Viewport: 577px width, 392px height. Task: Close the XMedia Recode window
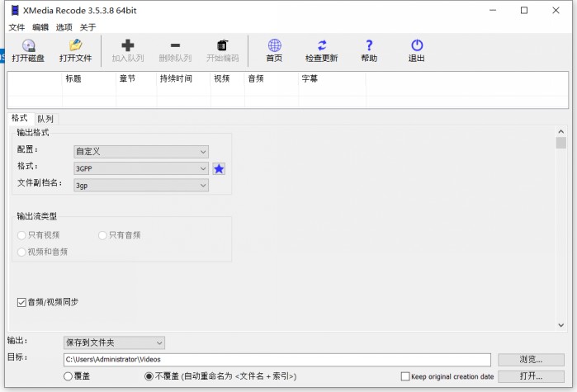(556, 10)
